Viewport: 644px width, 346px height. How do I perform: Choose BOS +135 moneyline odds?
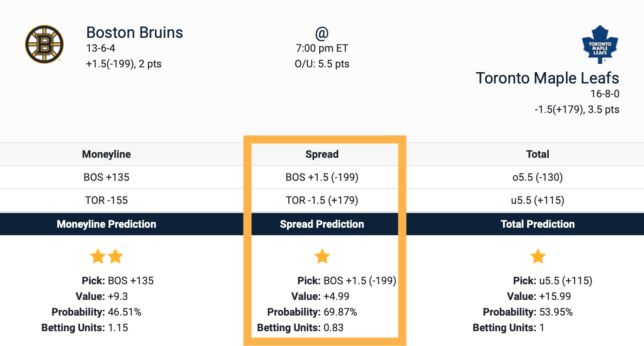click(x=106, y=177)
